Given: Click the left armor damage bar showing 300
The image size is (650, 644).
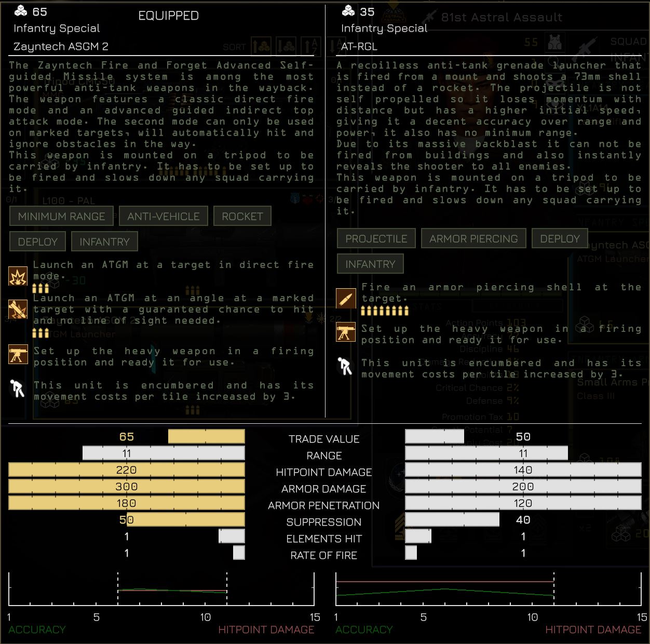Looking at the screenshot, I should click(127, 486).
